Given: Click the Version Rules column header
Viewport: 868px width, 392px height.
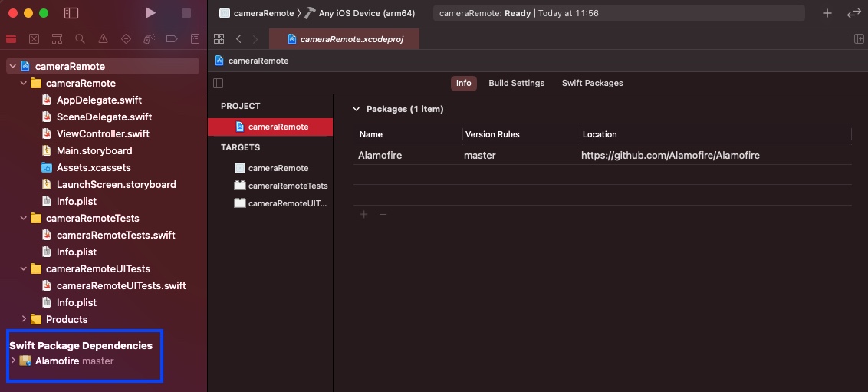Looking at the screenshot, I should (x=492, y=134).
